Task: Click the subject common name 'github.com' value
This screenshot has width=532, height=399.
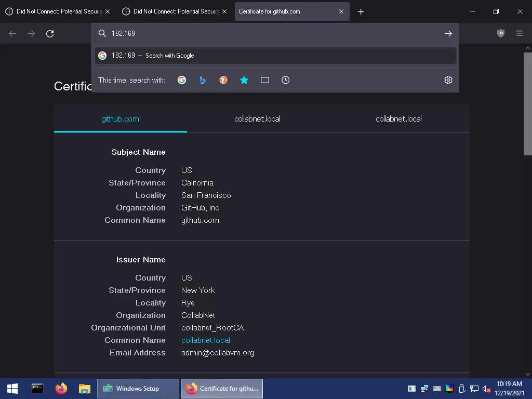Action: click(200, 220)
